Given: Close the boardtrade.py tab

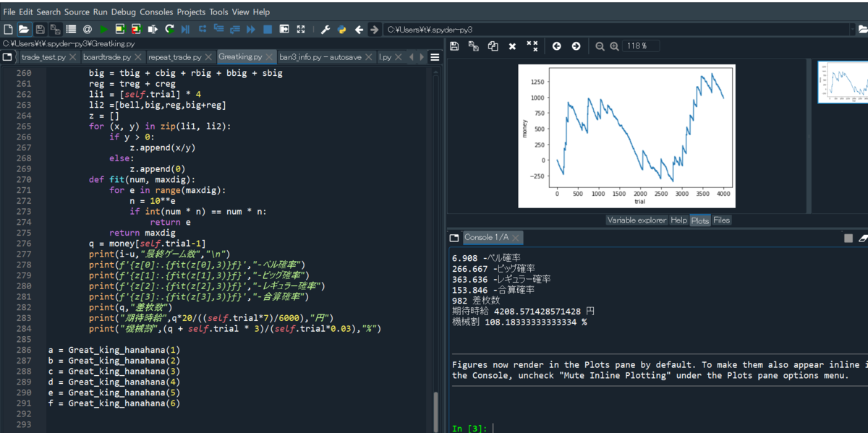Looking at the screenshot, I should [137, 57].
